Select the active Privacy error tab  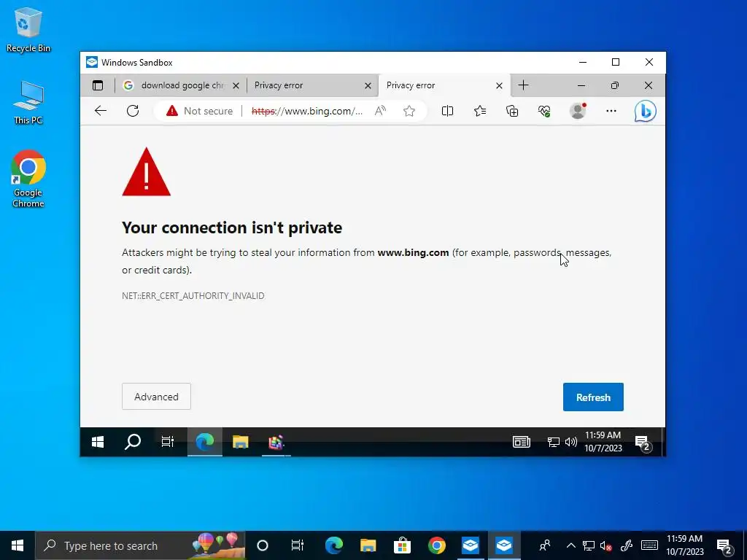[444, 85]
